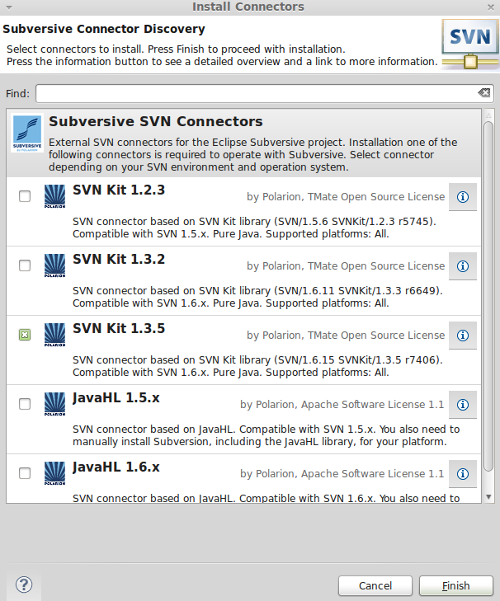500x601 pixels.
Task: Click the SVN banner image
Action: [x=470, y=44]
